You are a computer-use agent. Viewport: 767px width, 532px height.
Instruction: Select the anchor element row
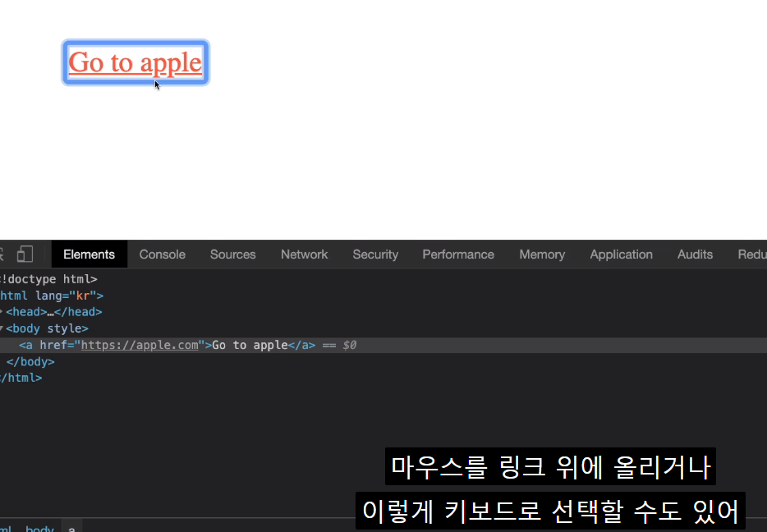383,345
